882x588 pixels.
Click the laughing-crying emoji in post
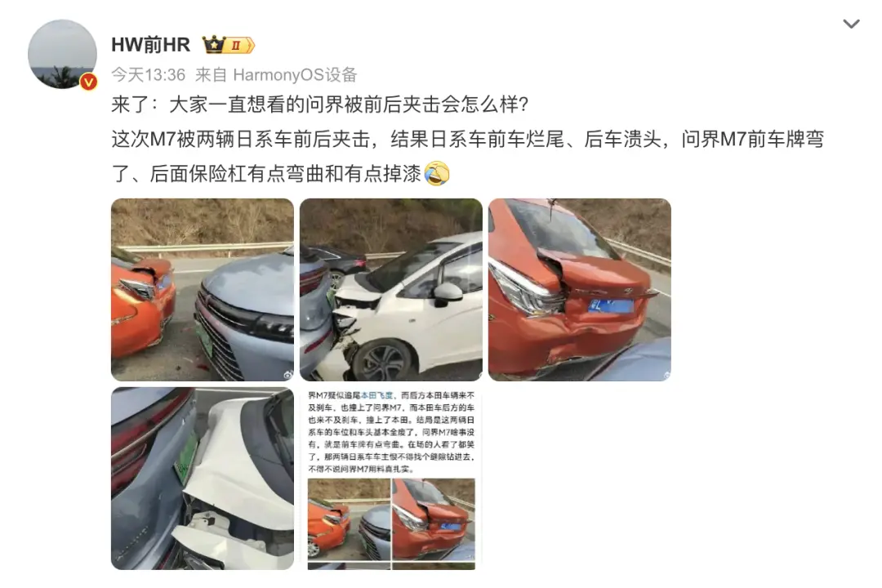click(436, 173)
